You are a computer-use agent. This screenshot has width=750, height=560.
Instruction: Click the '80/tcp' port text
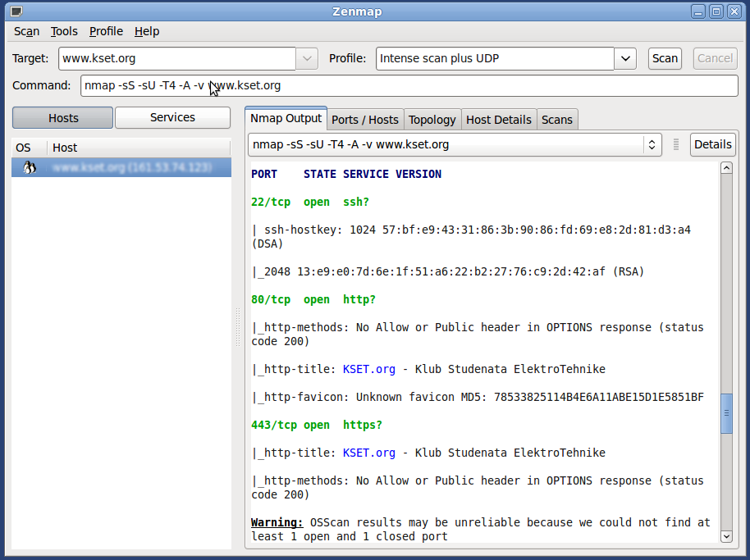(x=271, y=299)
